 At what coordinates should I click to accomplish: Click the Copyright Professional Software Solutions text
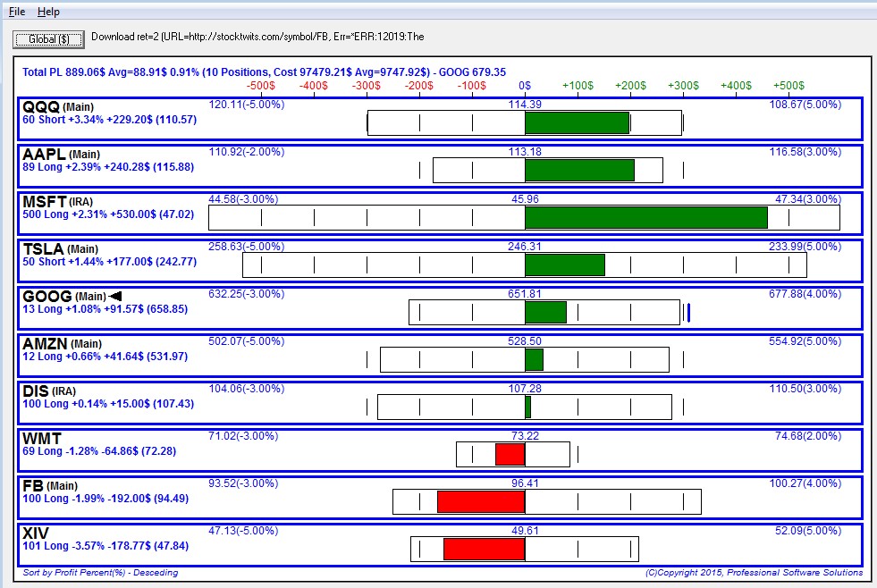pos(754,573)
